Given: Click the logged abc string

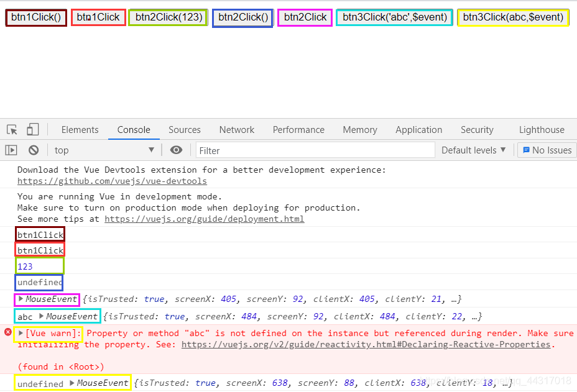Looking at the screenshot, I should pos(25,317).
